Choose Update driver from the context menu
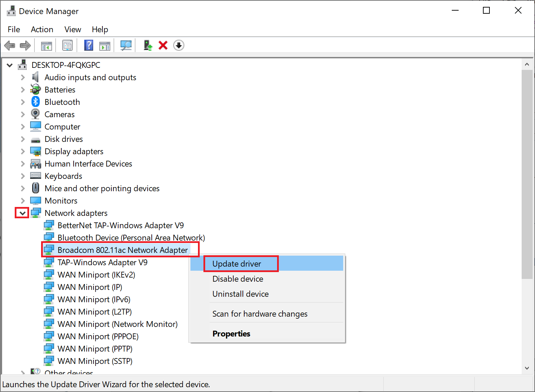 pos(236,264)
